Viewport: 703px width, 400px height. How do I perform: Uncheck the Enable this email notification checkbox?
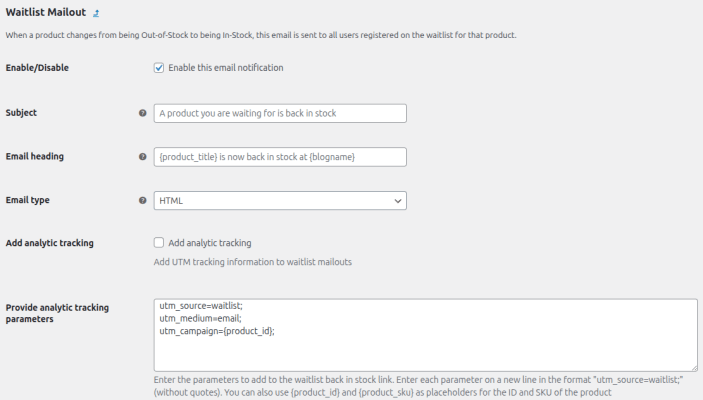point(159,68)
